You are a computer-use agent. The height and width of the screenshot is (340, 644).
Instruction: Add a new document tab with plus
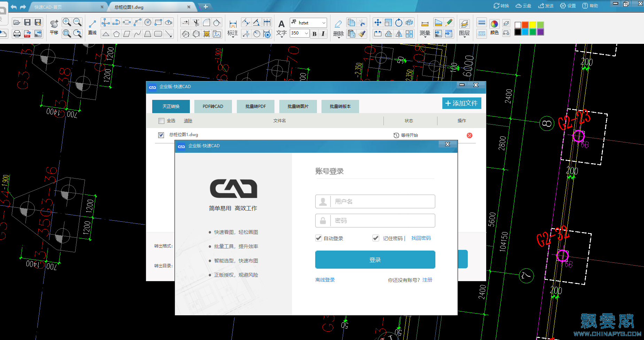[x=205, y=7]
